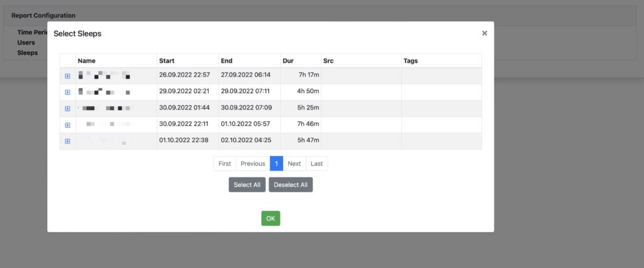This screenshot has width=644, height=268.
Task: Expand the sleep row starting 30.09.2022 22:11
Action: 68,125
